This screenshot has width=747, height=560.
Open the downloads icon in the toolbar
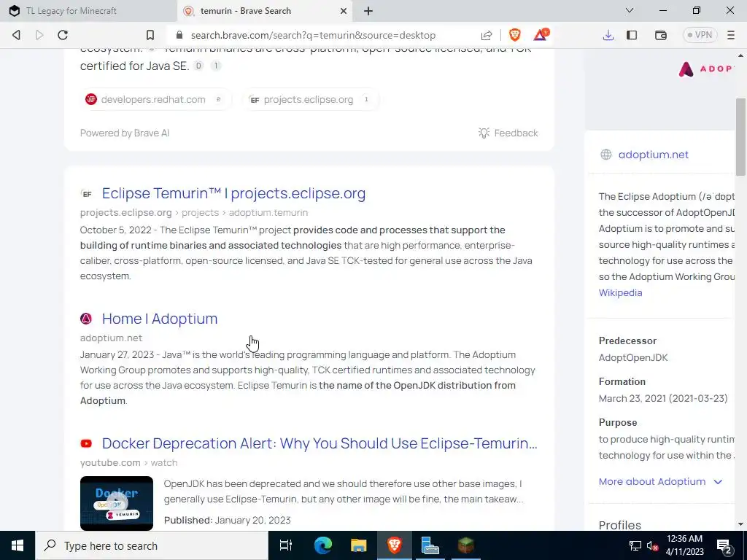coord(608,35)
